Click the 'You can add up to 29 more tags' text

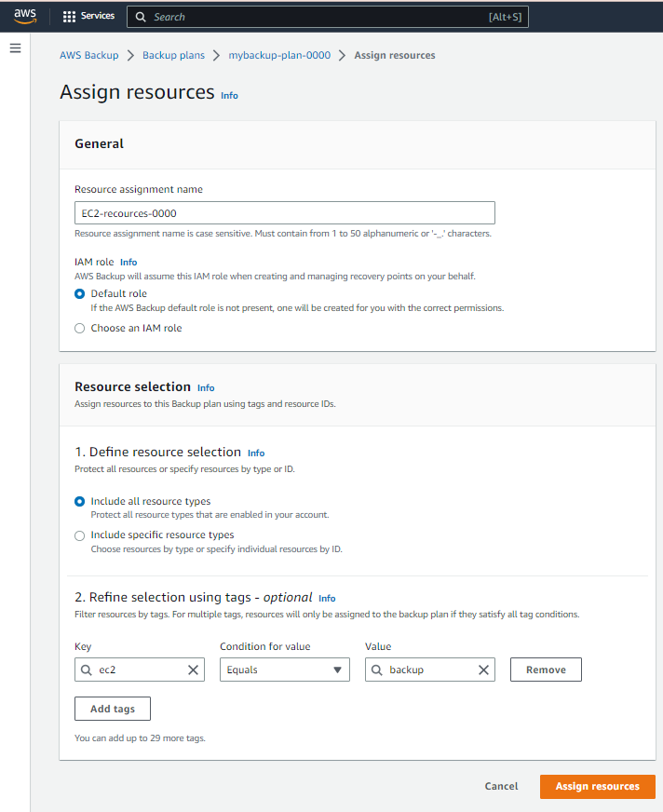click(140, 738)
